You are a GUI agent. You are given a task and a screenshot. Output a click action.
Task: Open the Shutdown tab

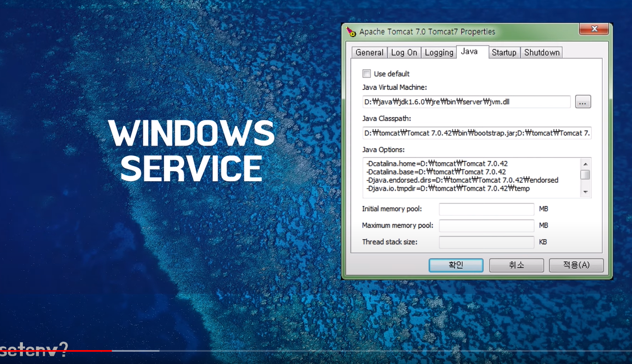tap(542, 52)
